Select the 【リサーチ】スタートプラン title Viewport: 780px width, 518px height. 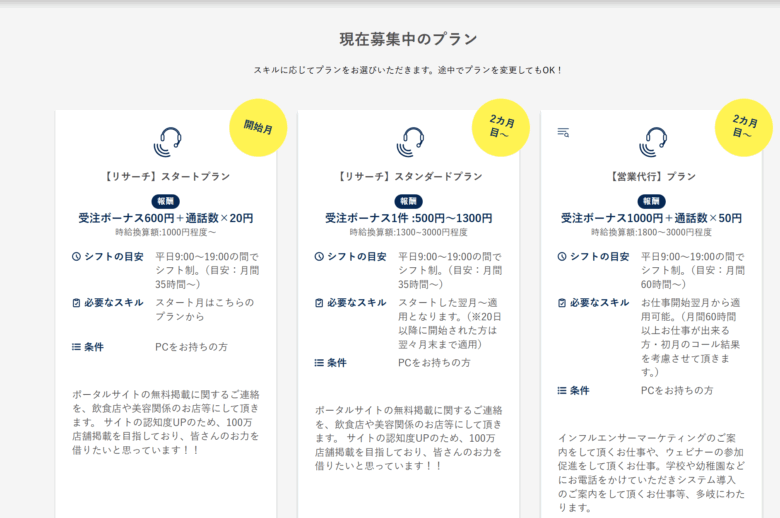pos(167,177)
